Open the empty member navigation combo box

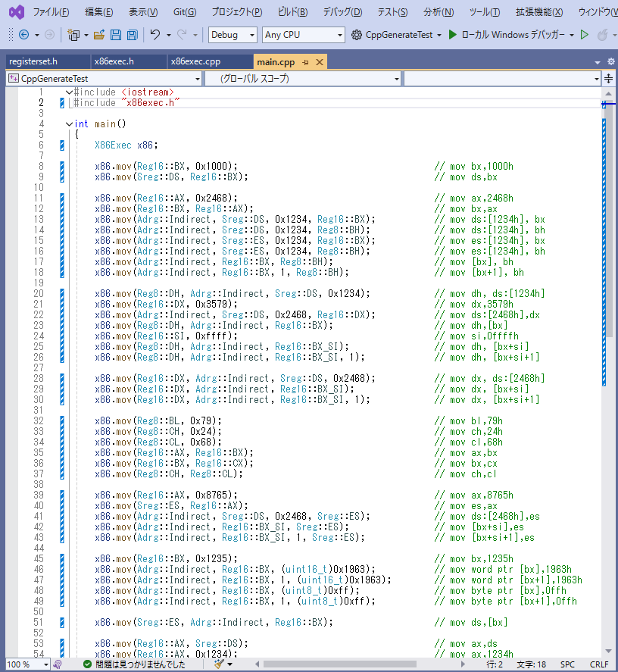click(502, 79)
